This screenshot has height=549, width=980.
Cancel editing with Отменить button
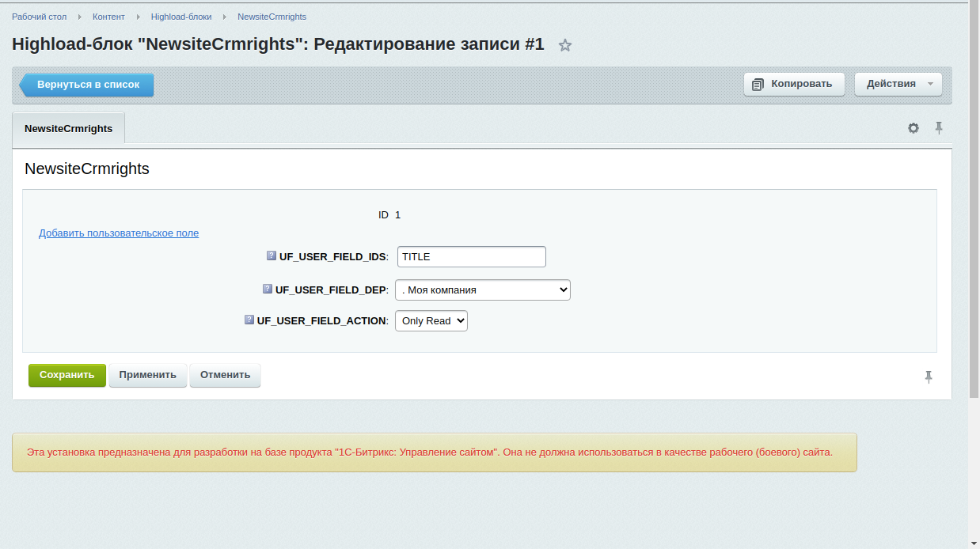(x=225, y=375)
